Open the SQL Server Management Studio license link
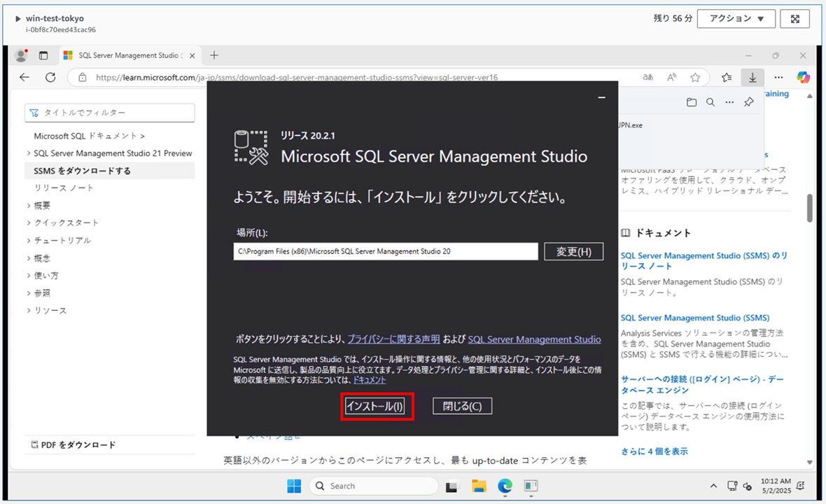This screenshot has height=504, width=826. [534, 339]
